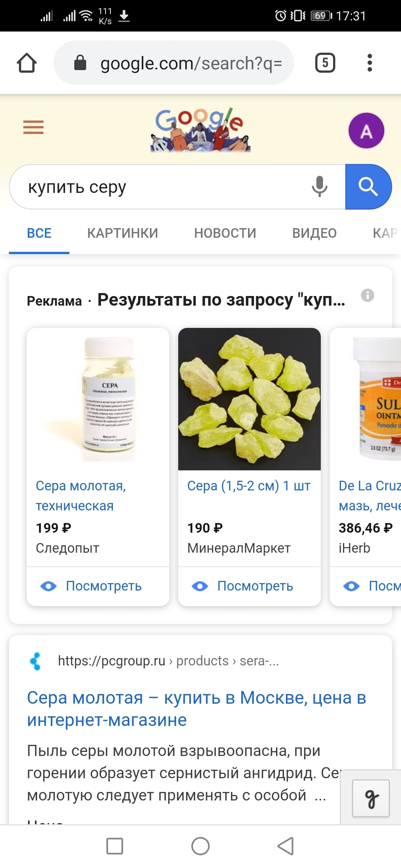Tap the yellow sulfur crystals product image
This screenshot has width=401, height=868.
(x=250, y=399)
